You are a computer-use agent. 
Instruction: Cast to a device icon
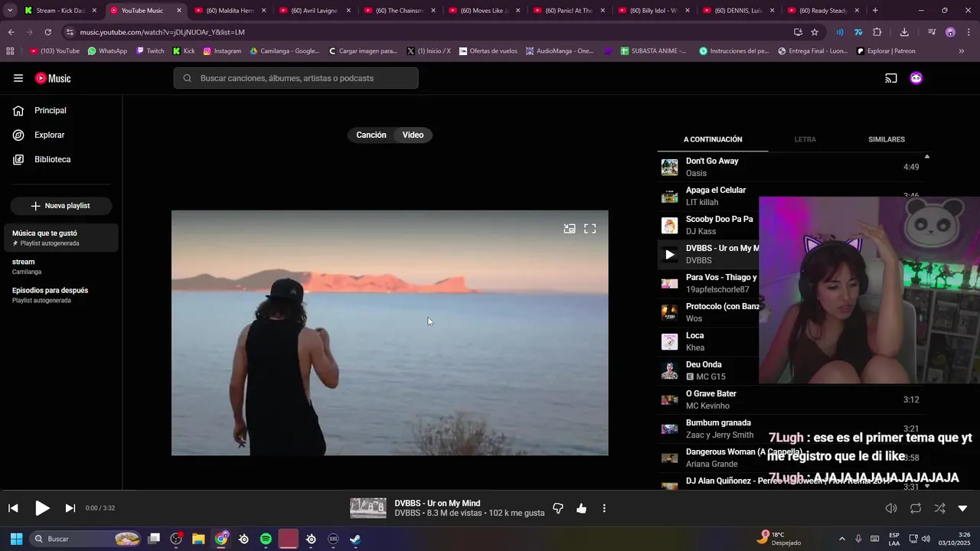(x=891, y=78)
